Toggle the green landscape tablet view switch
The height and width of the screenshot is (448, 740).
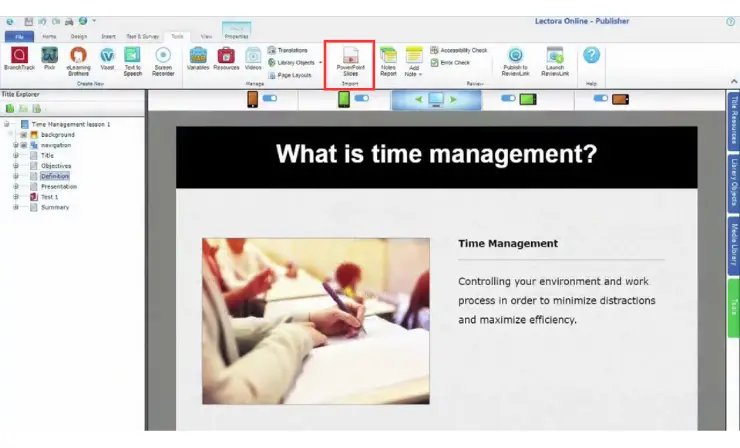click(508, 98)
